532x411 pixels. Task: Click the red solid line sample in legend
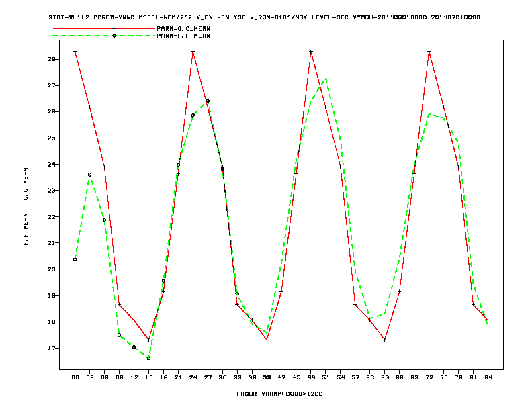(x=104, y=28)
